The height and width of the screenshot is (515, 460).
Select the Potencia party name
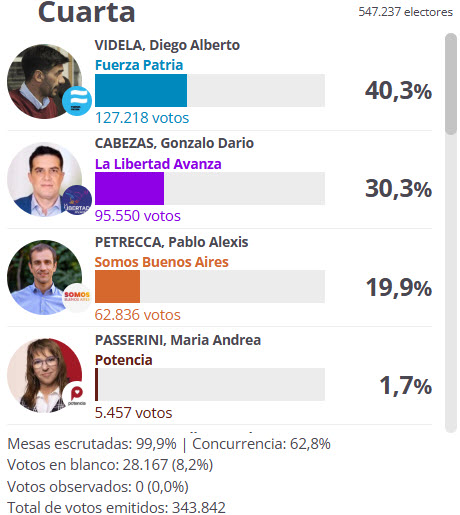124,360
